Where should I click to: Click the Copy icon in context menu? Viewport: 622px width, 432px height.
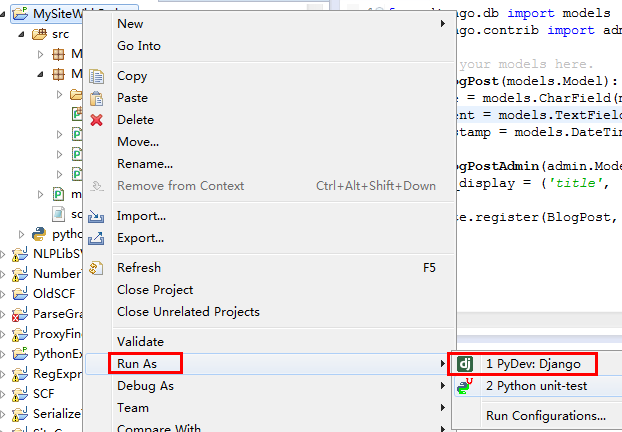click(x=97, y=76)
